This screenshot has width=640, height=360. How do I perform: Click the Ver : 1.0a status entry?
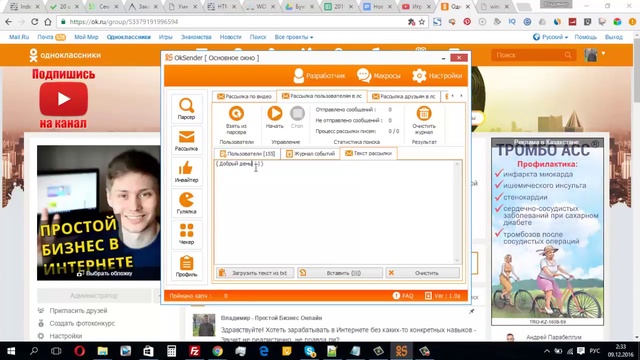442,296
